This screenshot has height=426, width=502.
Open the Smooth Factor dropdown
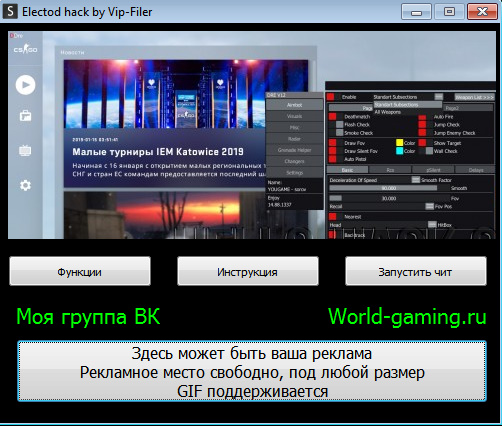coord(416,180)
